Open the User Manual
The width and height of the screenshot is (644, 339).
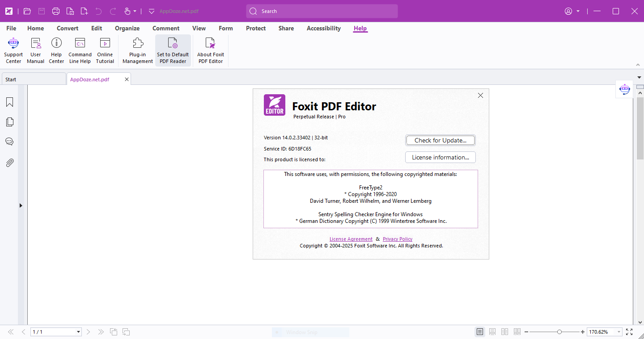35,44
